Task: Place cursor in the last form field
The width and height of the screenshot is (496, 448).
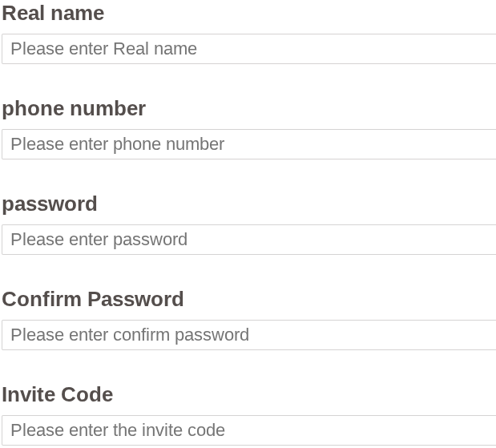Action: [x=321, y=430]
